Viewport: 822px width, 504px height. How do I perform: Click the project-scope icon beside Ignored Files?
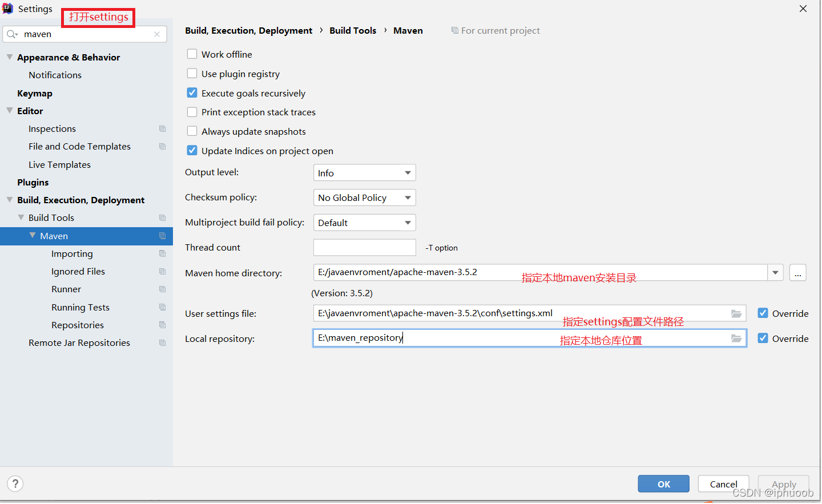click(162, 272)
